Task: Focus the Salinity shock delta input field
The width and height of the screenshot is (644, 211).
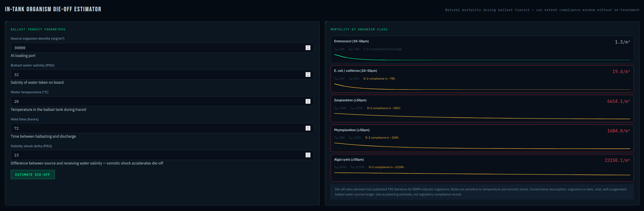Action: pyautogui.click(x=162, y=155)
